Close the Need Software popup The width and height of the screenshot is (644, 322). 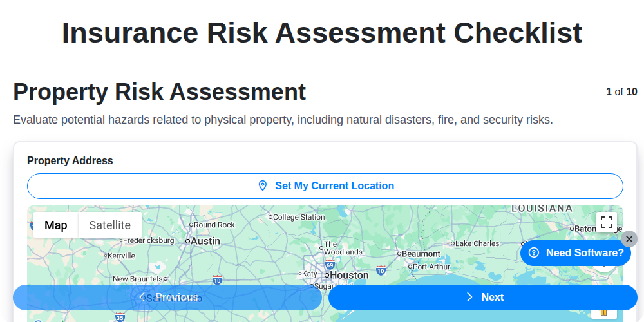point(629,239)
